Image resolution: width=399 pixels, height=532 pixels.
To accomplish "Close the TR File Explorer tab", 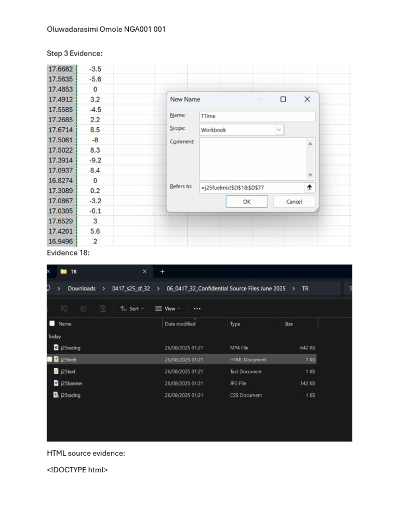I will pyautogui.click(x=144, y=271).
